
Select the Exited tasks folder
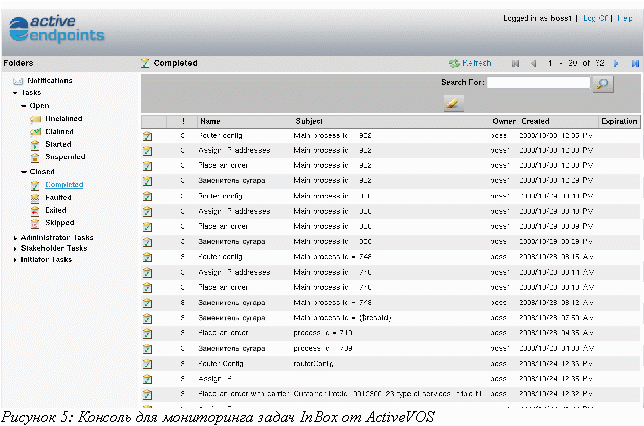56,210
